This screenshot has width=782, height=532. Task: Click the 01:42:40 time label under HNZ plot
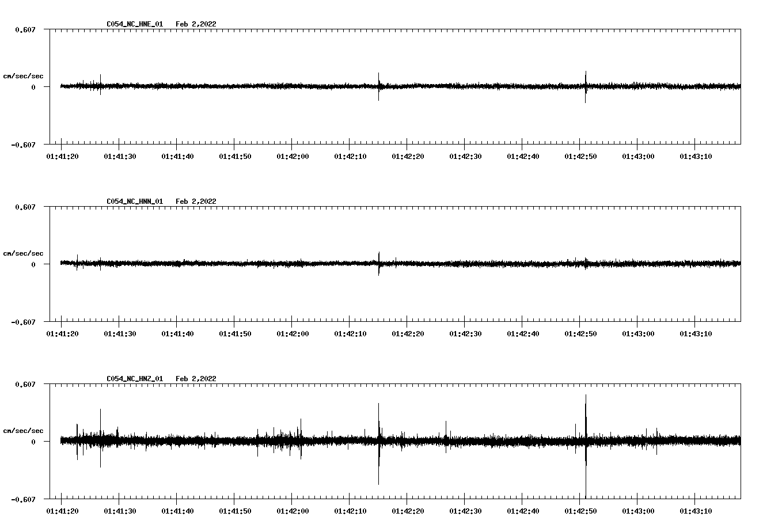[523, 511]
